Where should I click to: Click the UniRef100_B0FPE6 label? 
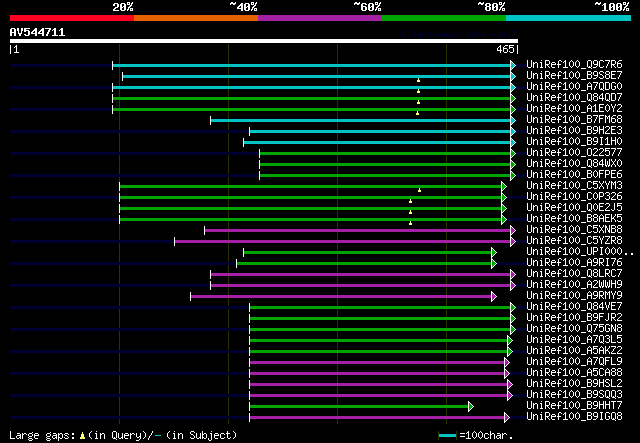pos(574,175)
